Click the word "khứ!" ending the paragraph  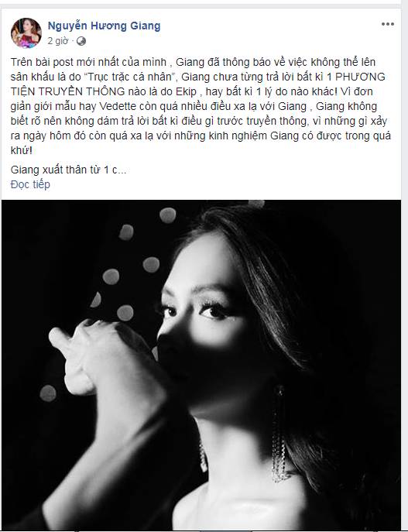(x=22, y=150)
